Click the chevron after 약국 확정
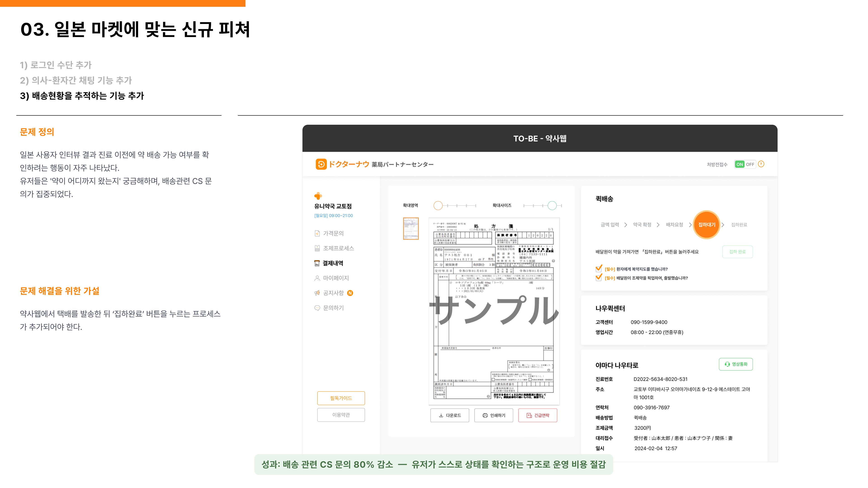This screenshot has height=488, width=868. tap(658, 225)
